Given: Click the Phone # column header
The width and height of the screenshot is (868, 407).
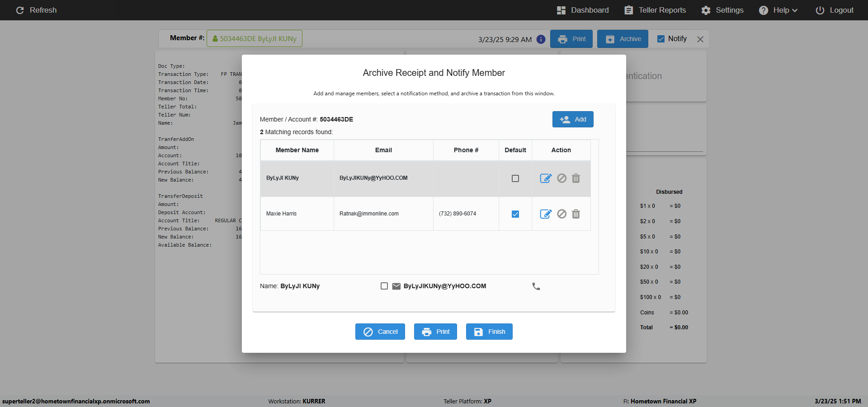Looking at the screenshot, I should (x=466, y=150).
